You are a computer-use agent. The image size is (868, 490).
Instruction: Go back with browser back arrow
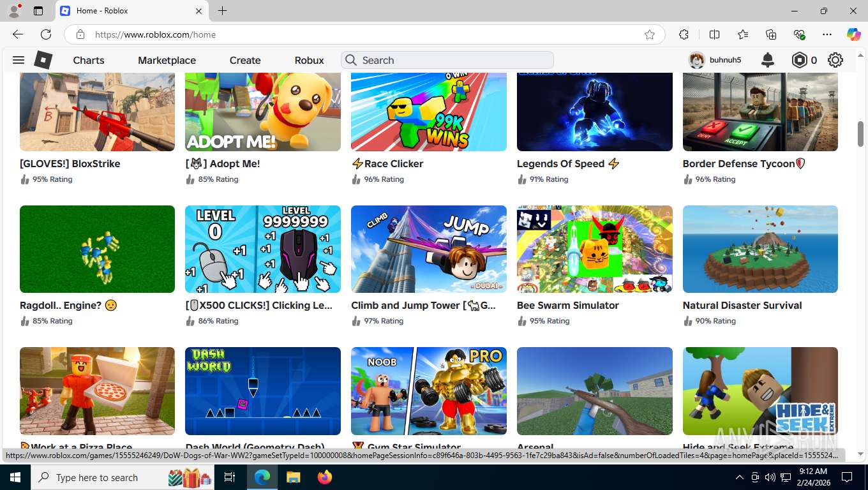tap(18, 34)
